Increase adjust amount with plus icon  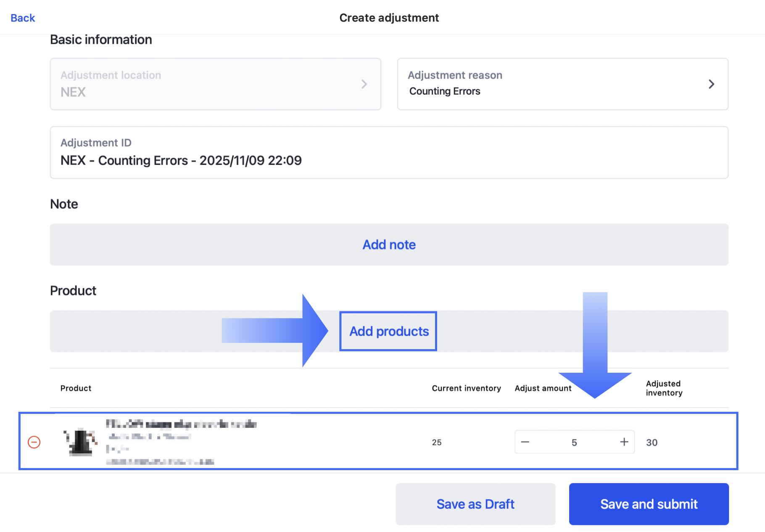(624, 442)
